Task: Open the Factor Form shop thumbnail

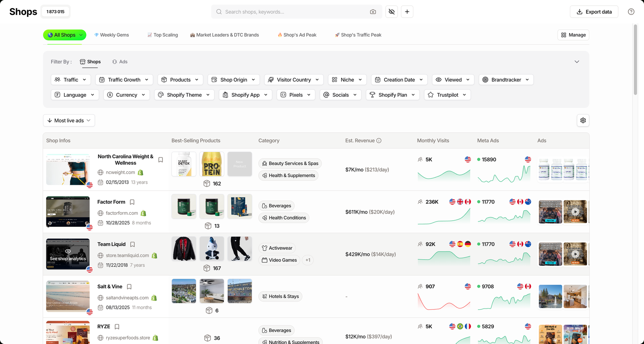Action: (68, 212)
